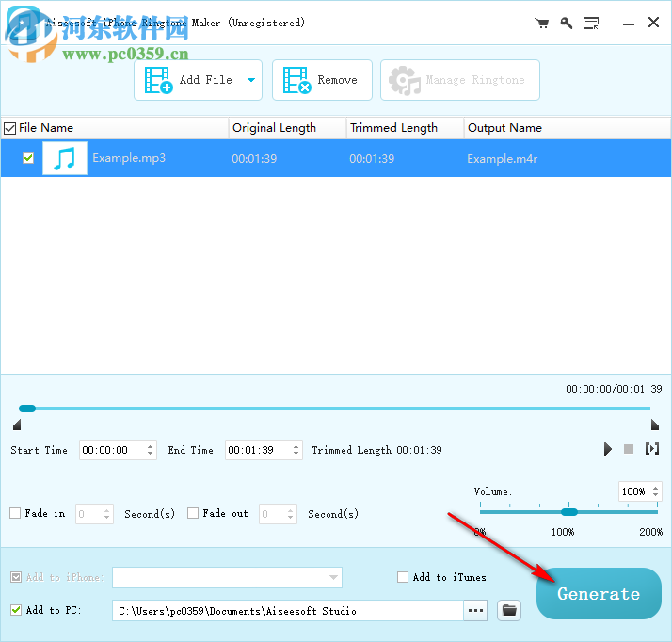Click the Remove button
This screenshot has width=672, height=642.
[322, 80]
